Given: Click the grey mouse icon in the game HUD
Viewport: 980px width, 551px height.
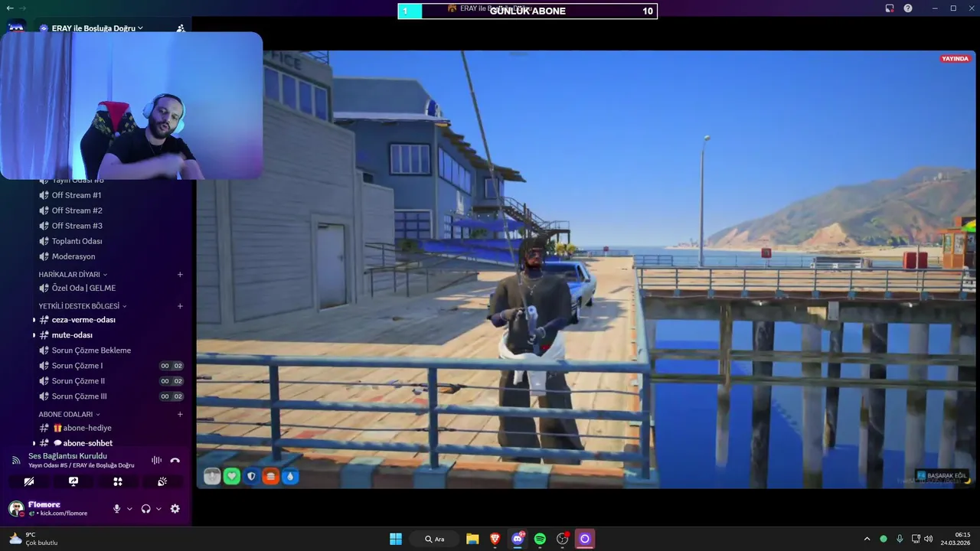Looking at the screenshot, I should 212,477.
